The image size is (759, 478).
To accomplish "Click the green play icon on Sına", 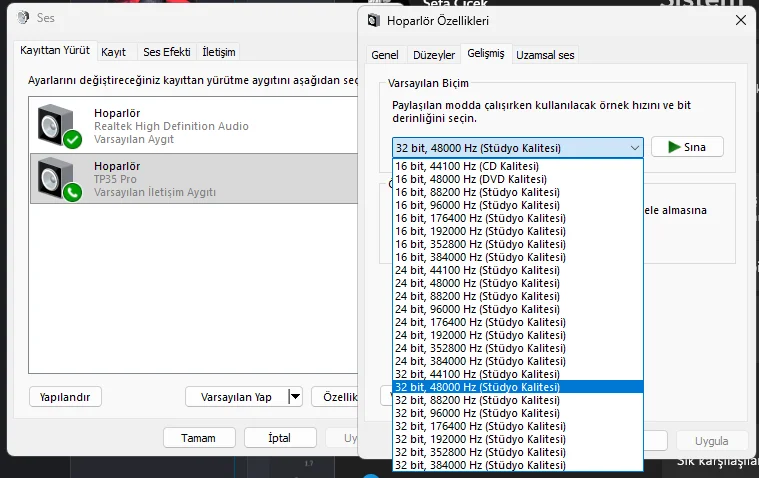I will 674,147.
